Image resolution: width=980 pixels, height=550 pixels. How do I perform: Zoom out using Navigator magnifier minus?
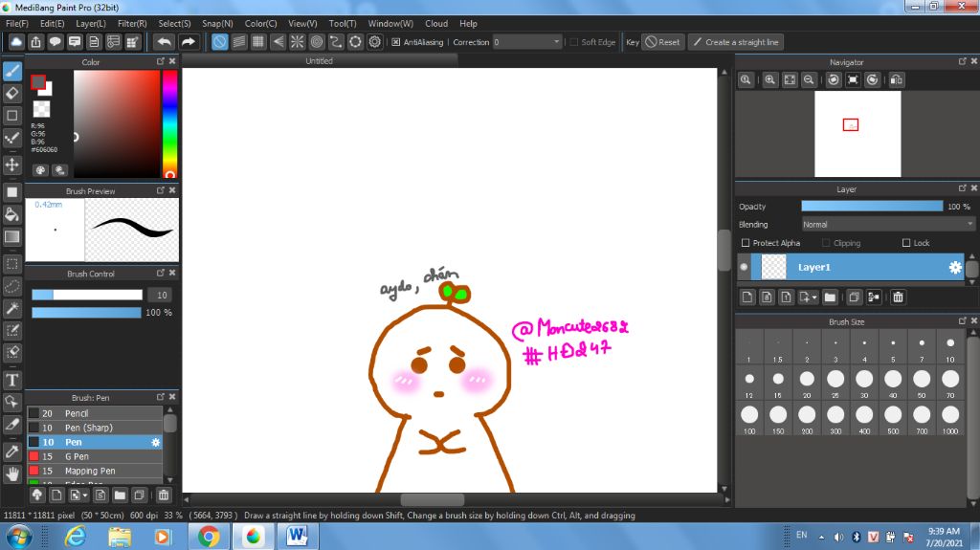coord(809,80)
